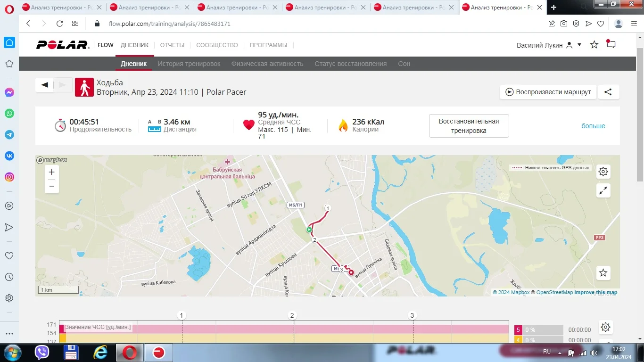The image size is (644, 362).
Task: Click the three-dot sidebar setup icon
Action: pyautogui.click(x=9, y=334)
